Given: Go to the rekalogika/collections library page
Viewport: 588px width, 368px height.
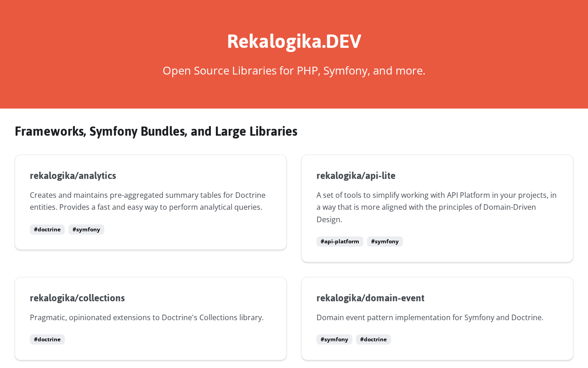Looking at the screenshot, I should pos(77,298).
